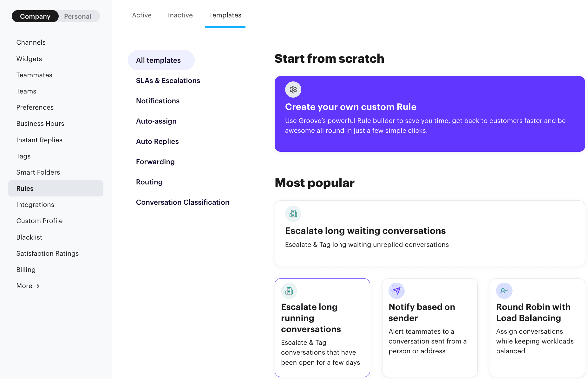Choose Conversation Classification category
This screenshot has width=588, height=379.
coord(183,202)
